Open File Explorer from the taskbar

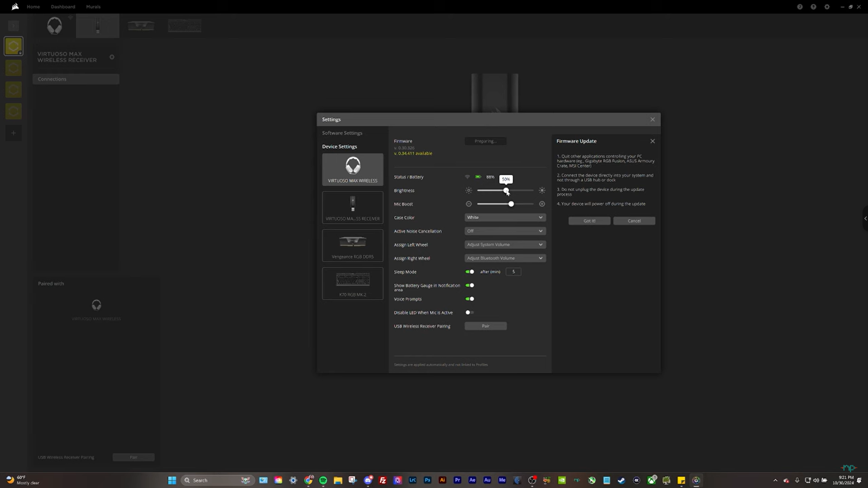338,480
